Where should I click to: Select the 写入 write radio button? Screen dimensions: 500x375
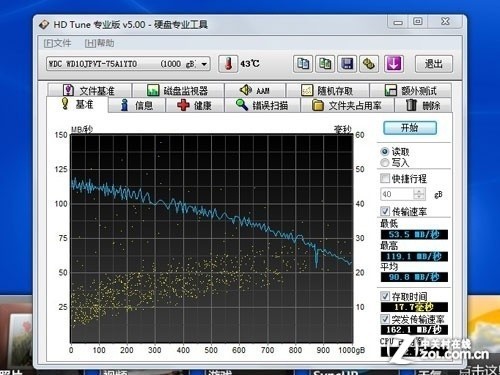385,163
